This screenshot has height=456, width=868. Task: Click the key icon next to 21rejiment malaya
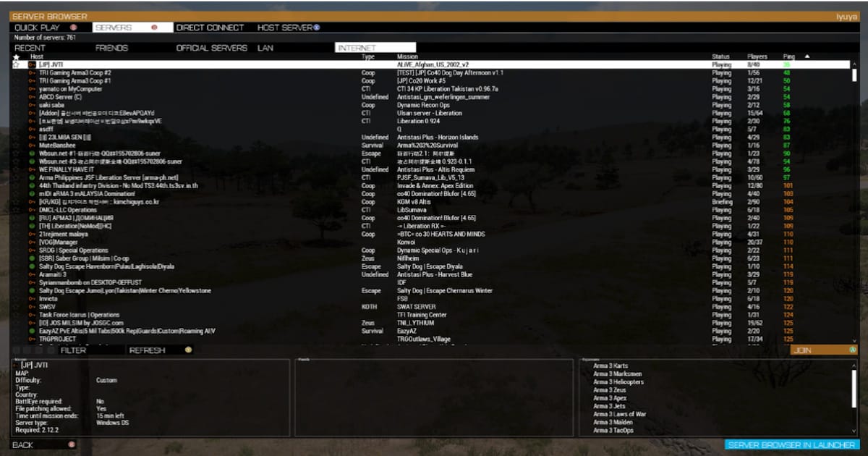32,234
